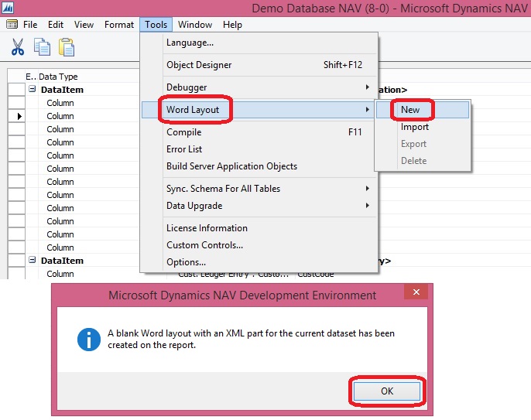
Task: Click the Cut scissors icon in toolbar
Action: click(x=18, y=47)
